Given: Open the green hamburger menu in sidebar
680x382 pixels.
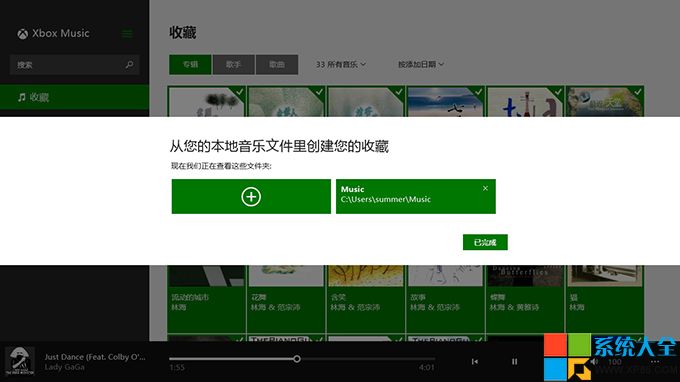Looking at the screenshot, I should point(127,33).
